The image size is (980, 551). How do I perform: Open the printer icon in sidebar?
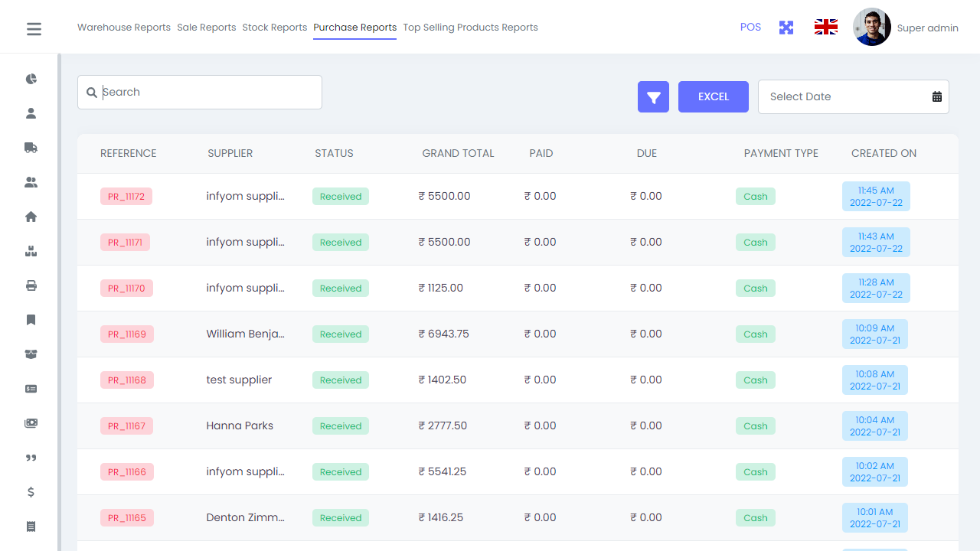pyautogui.click(x=31, y=285)
